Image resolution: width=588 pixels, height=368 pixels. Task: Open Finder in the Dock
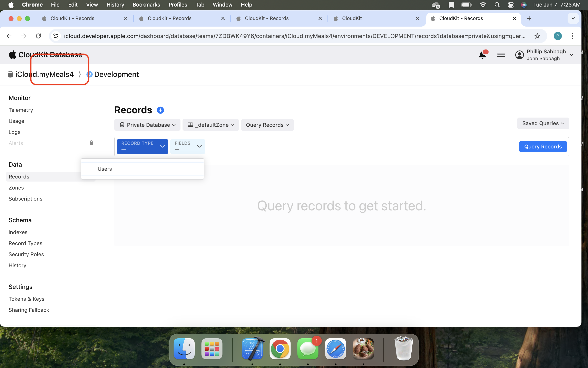click(184, 349)
